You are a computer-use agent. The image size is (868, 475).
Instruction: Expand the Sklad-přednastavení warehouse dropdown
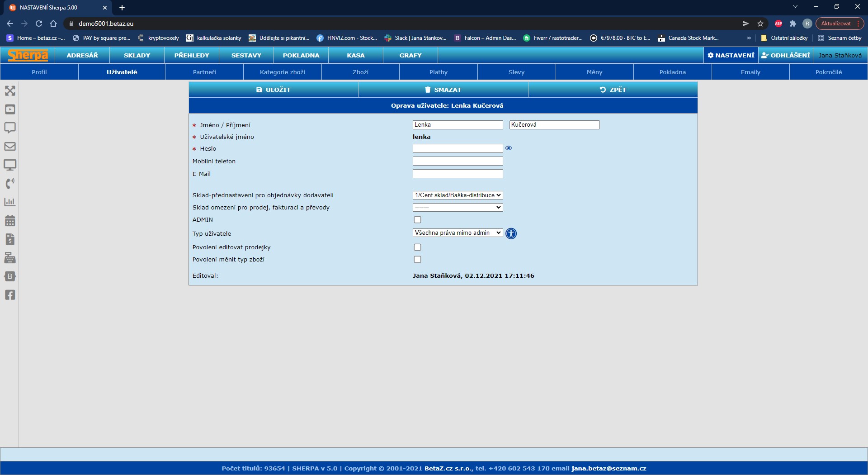(x=458, y=195)
